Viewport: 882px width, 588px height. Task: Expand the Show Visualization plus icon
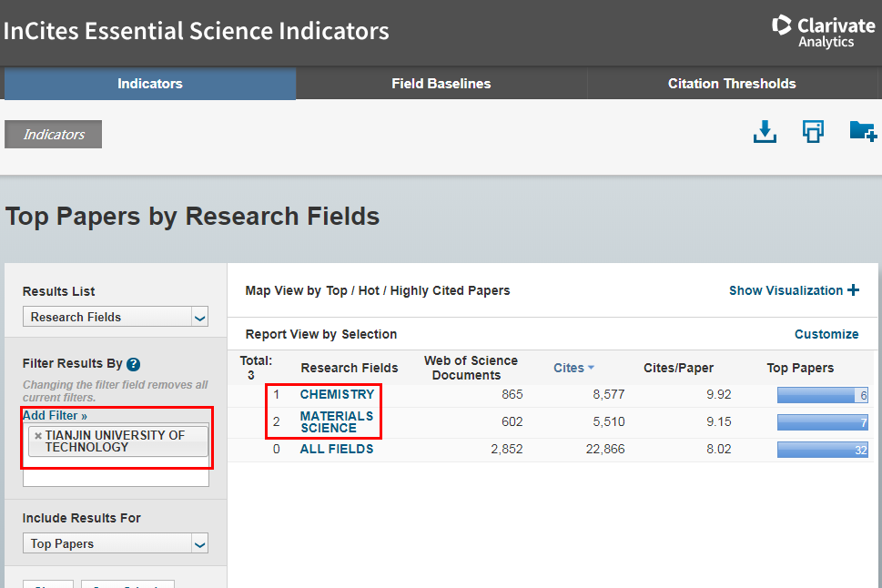coord(853,289)
